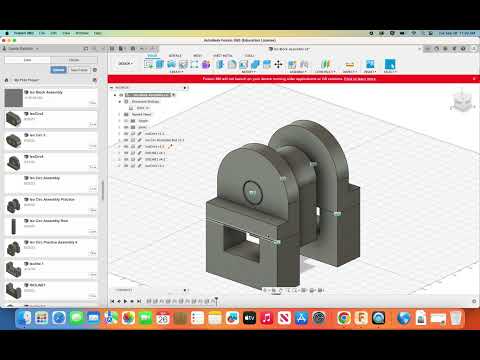480x360 pixels.
Task: Open the data panel settings gear beside New Folder
Action: 95,70
